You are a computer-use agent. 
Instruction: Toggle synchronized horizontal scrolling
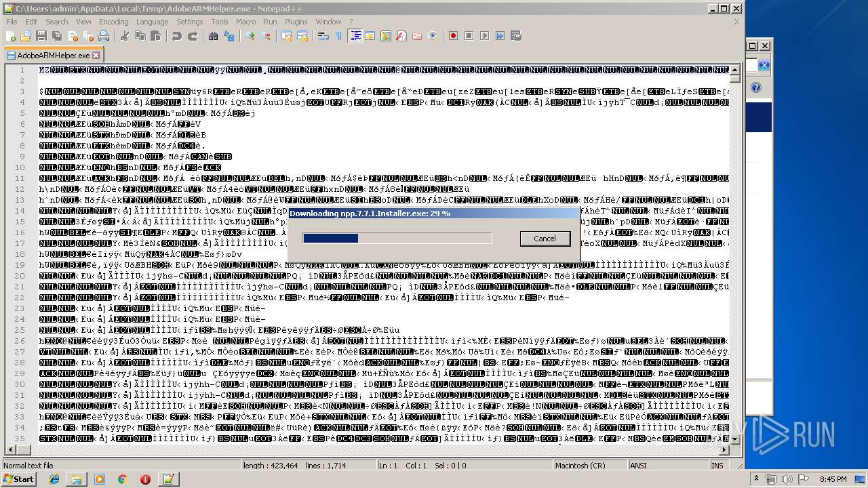coord(302,36)
